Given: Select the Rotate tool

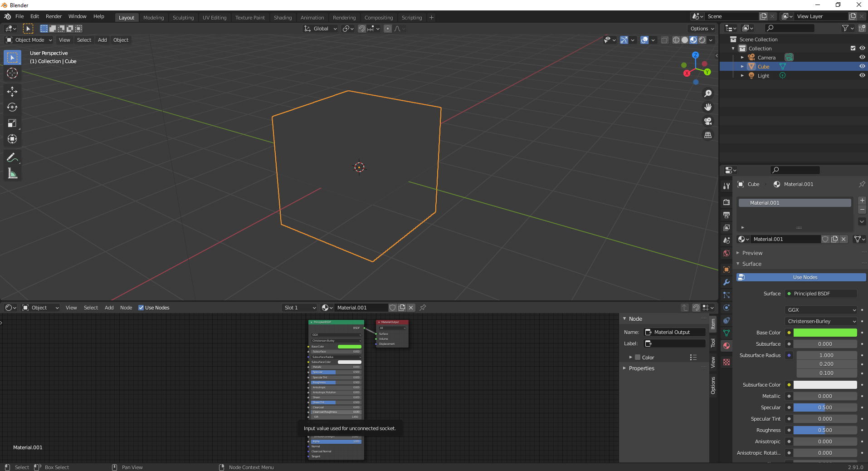Looking at the screenshot, I should [x=12, y=108].
